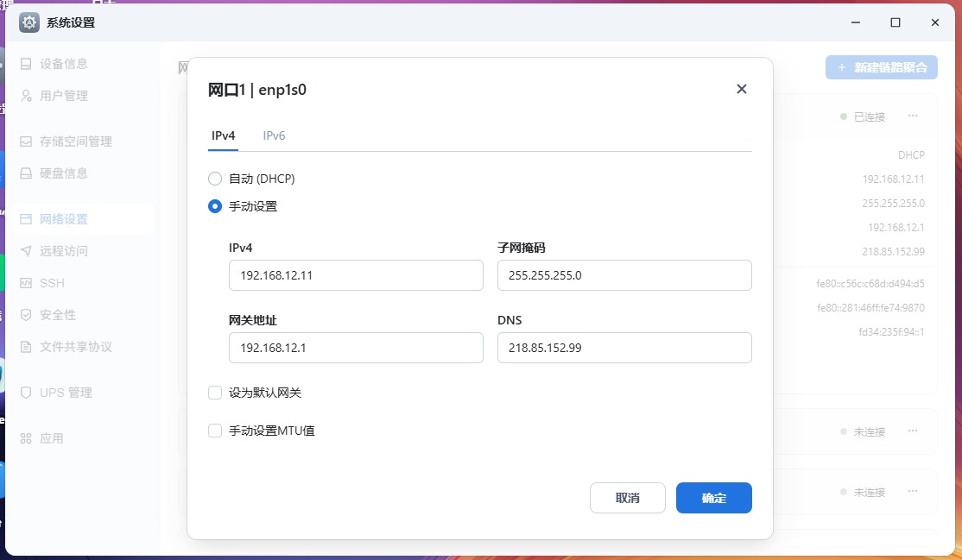Click the Device Info (设备信息) sidebar icon

coord(26,64)
